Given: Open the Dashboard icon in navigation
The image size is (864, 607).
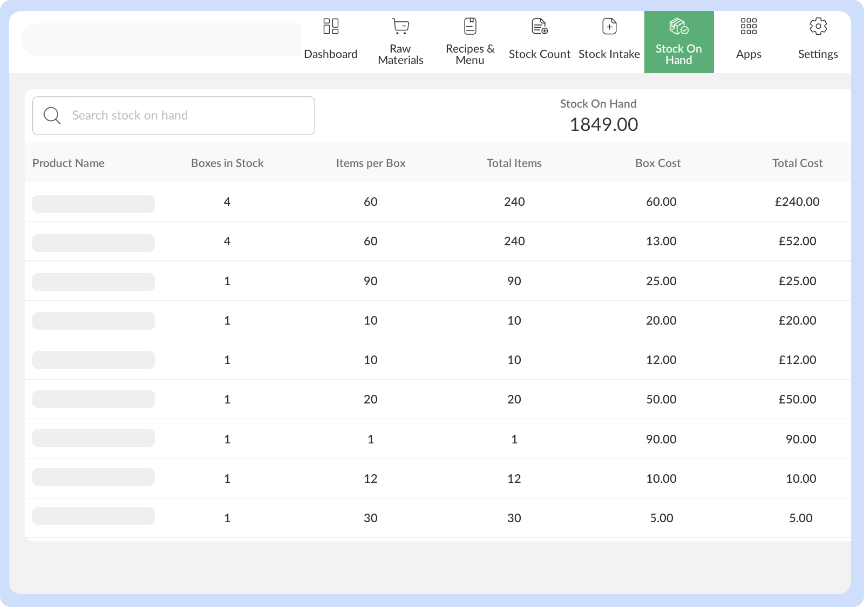Looking at the screenshot, I should point(331,27).
